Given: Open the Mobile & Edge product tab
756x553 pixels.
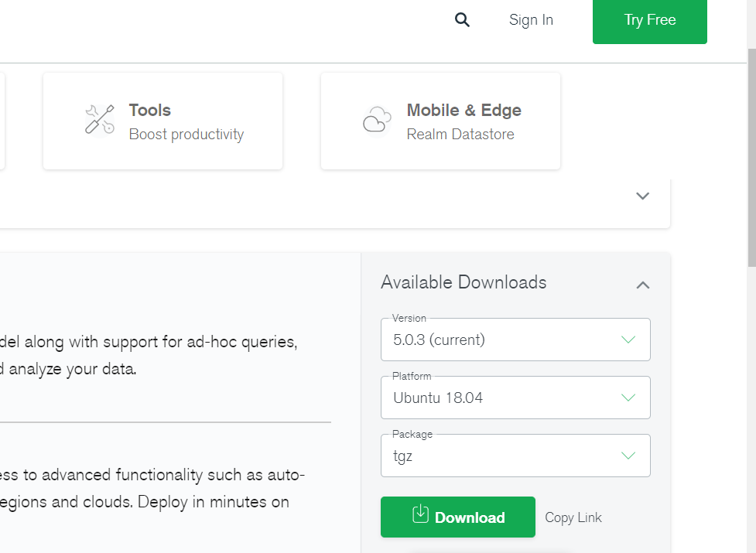Looking at the screenshot, I should (440, 121).
